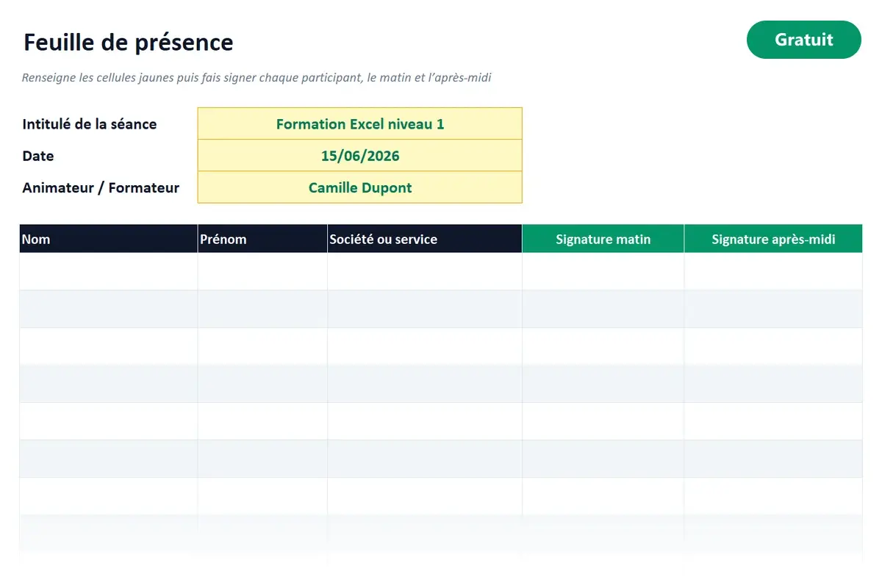
Task: Select the "Signature après-midi" column header
Action: pos(773,239)
